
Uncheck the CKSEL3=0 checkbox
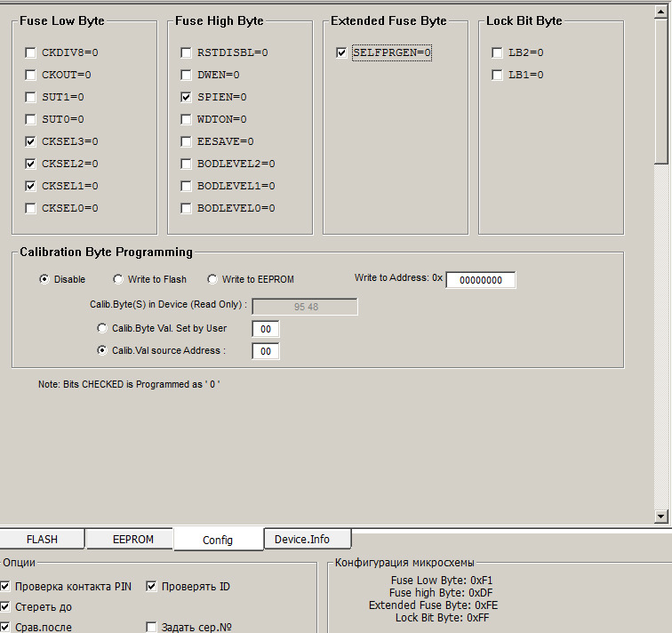30,142
